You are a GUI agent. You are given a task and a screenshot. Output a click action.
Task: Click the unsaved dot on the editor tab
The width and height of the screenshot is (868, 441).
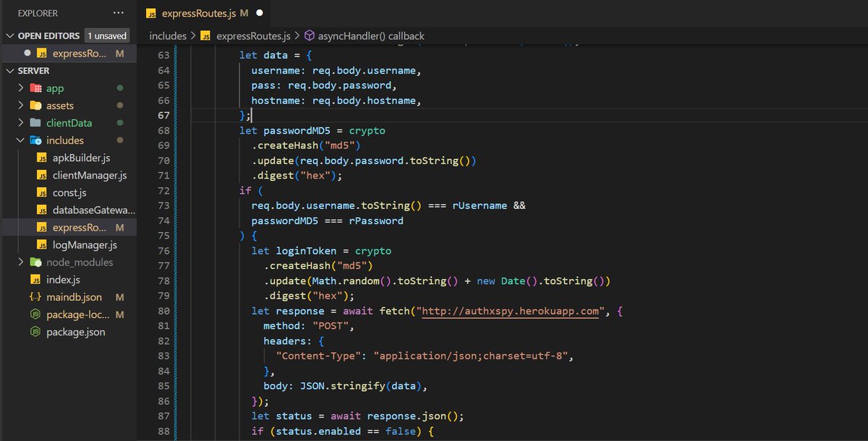tap(259, 13)
